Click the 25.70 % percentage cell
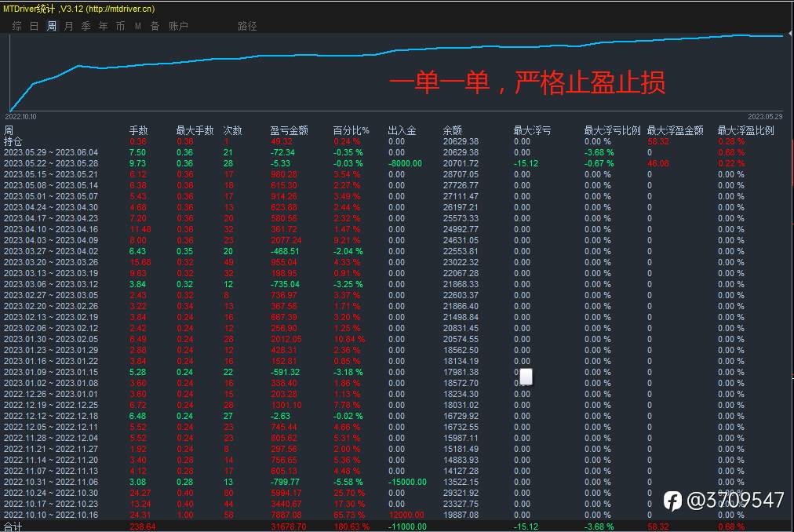Image resolution: width=794 pixels, height=532 pixels. click(x=349, y=493)
